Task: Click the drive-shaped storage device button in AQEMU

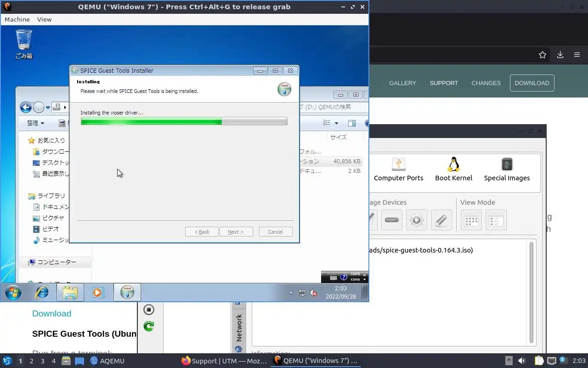Action: pos(391,220)
